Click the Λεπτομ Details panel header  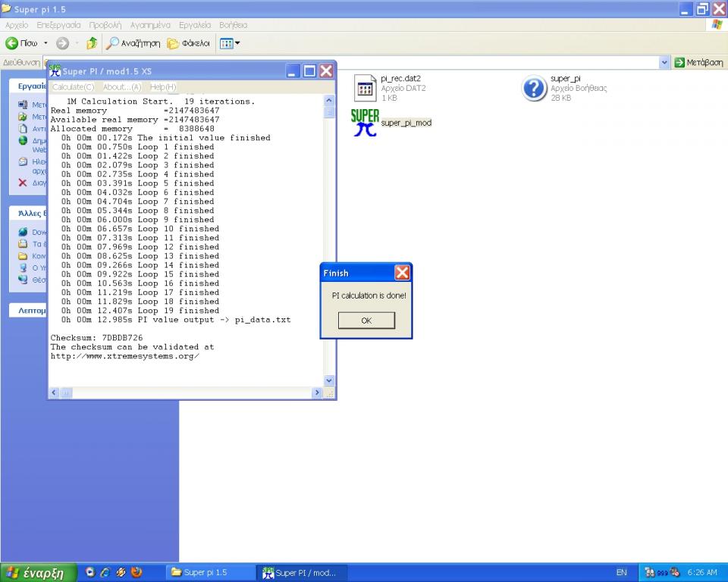coord(28,311)
